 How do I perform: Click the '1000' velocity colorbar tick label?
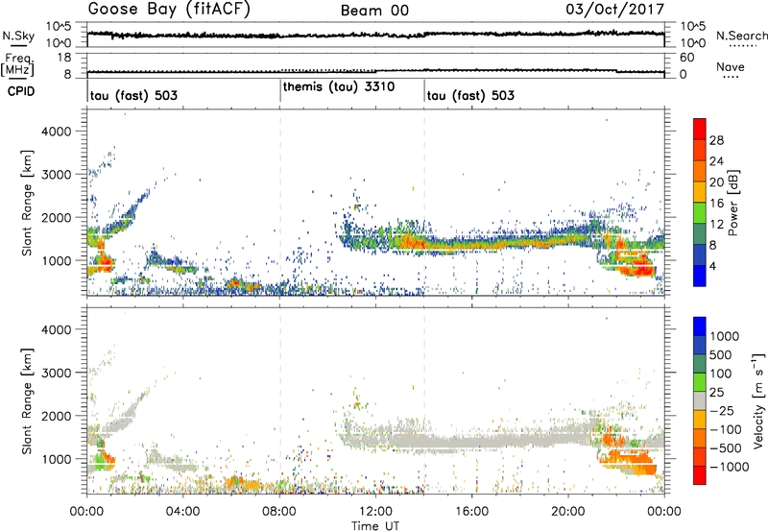click(724, 336)
